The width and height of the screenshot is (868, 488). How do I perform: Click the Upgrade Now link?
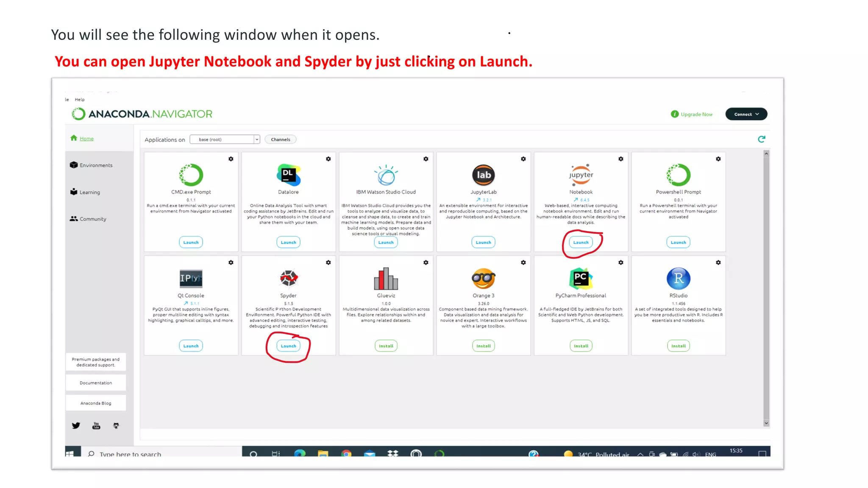[696, 114]
